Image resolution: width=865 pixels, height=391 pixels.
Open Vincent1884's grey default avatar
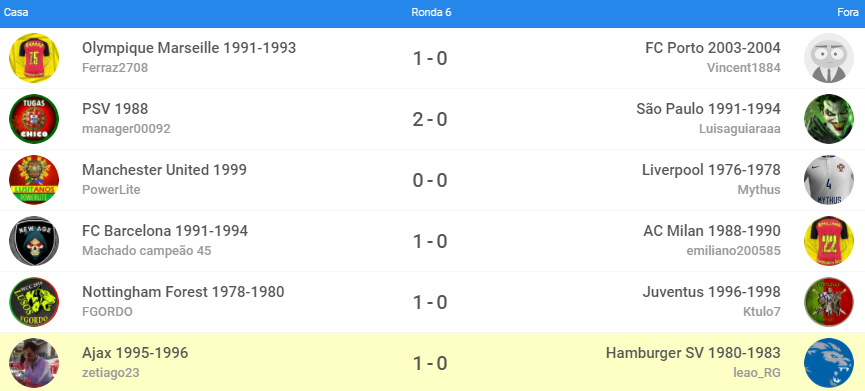829,58
